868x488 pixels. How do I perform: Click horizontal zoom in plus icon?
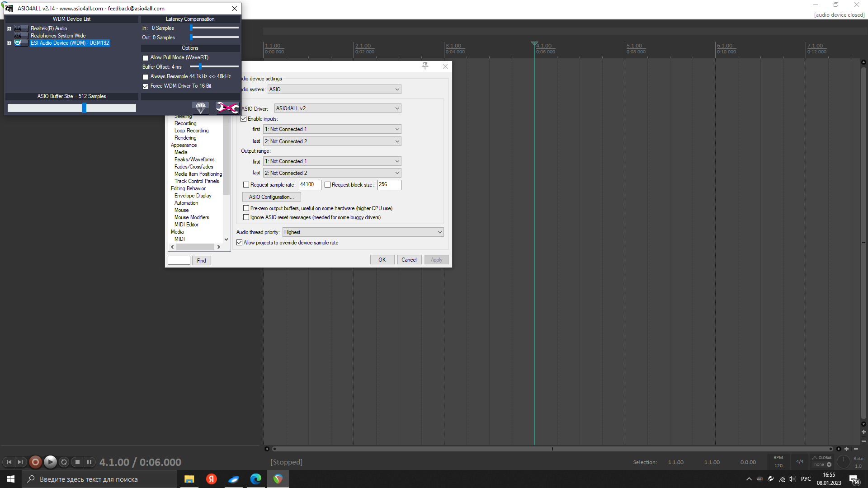tap(847, 449)
